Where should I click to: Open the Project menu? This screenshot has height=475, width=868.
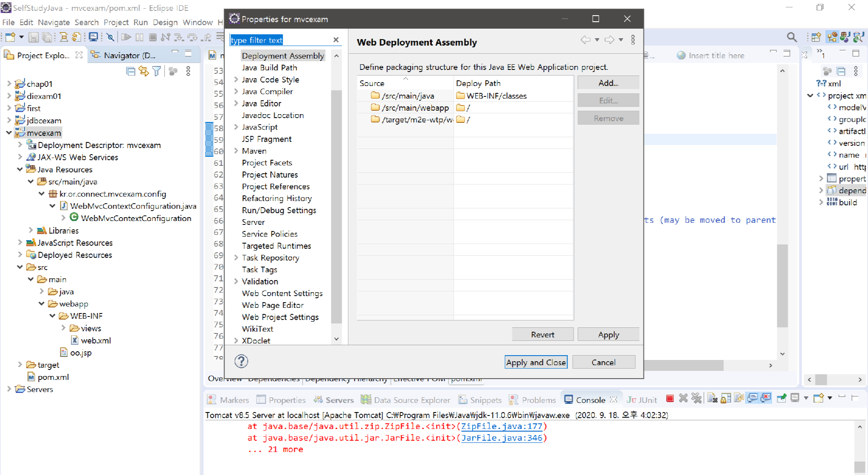tap(116, 22)
